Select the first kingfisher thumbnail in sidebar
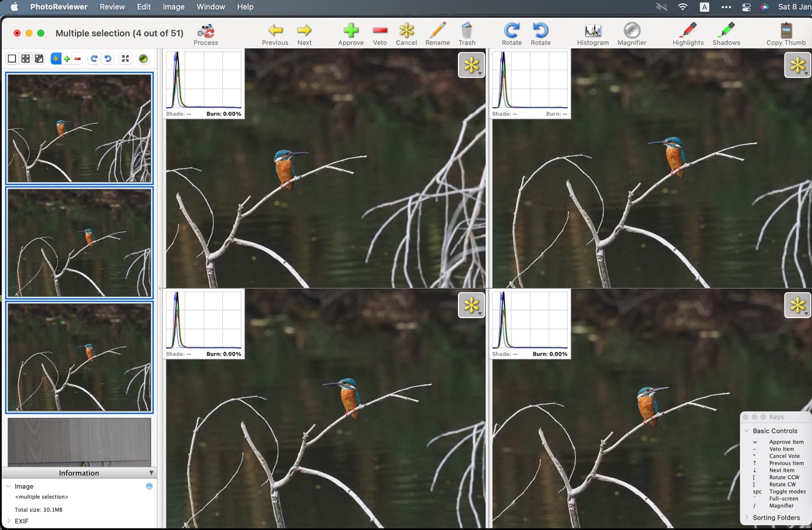Image resolution: width=812 pixels, height=530 pixels. click(x=79, y=128)
